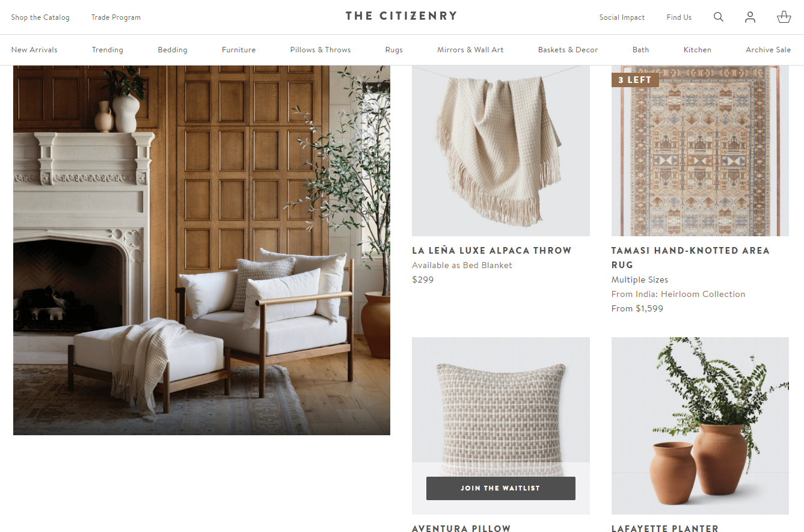Click the Lafayette Planter product image
This screenshot has width=804, height=532.
click(700, 426)
